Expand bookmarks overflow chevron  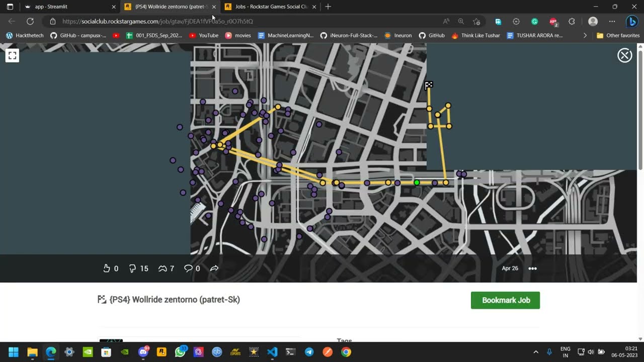pyautogui.click(x=585, y=35)
